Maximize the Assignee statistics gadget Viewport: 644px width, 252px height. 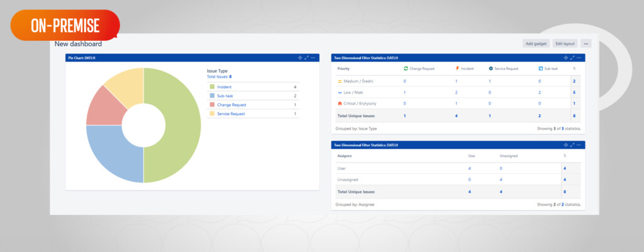tap(572, 145)
